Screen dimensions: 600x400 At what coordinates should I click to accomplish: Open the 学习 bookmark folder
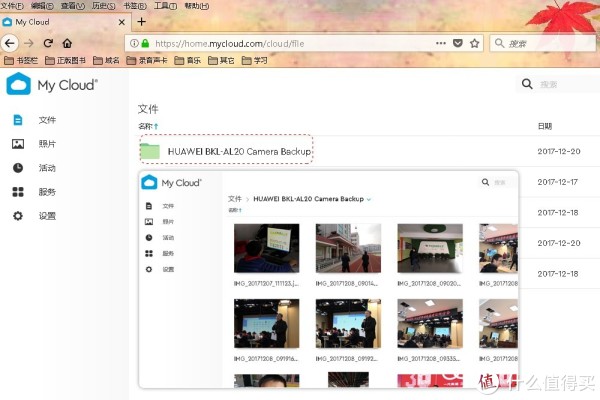[x=255, y=60]
